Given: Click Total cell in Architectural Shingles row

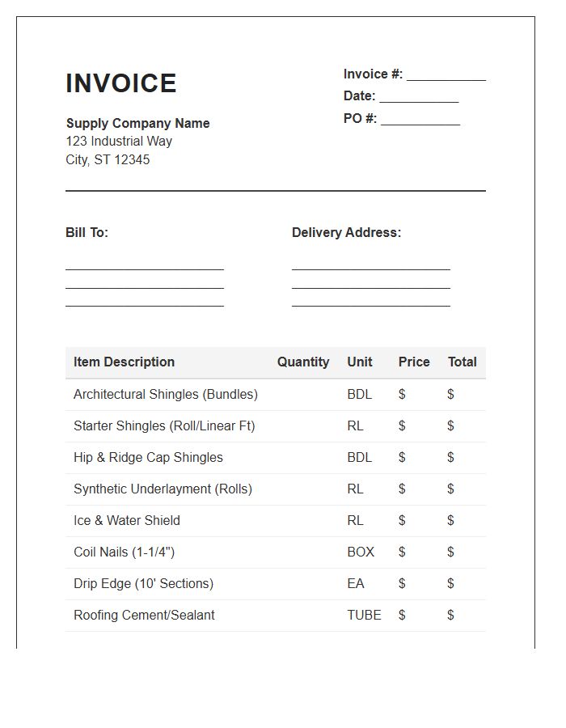Looking at the screenshot, I should (x=463, y=395).
